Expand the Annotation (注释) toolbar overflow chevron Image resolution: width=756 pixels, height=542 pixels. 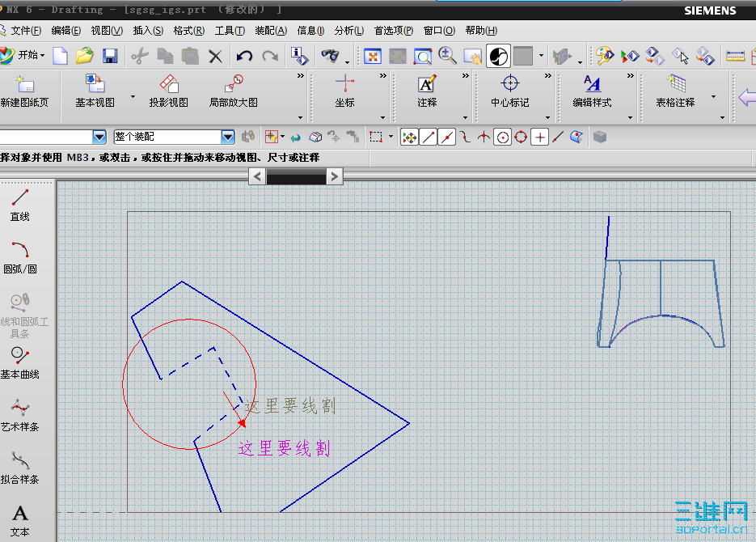coord(465,76)
